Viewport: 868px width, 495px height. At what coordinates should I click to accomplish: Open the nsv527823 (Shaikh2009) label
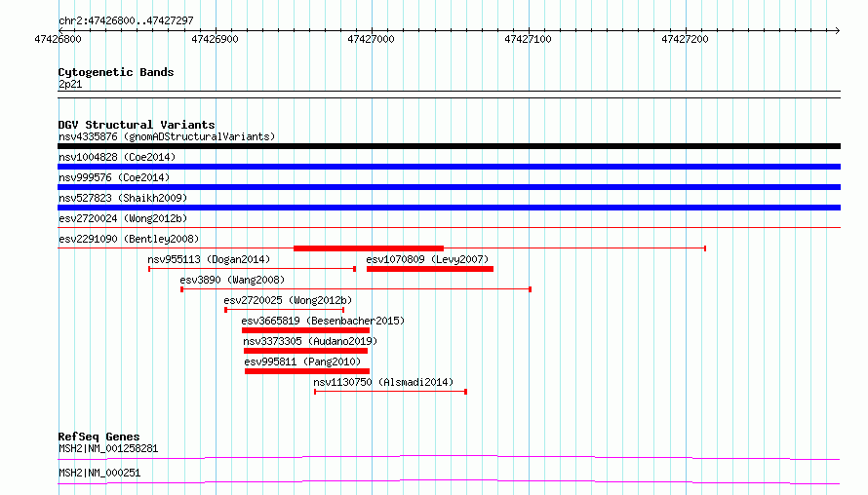click(x=123, y=198)
